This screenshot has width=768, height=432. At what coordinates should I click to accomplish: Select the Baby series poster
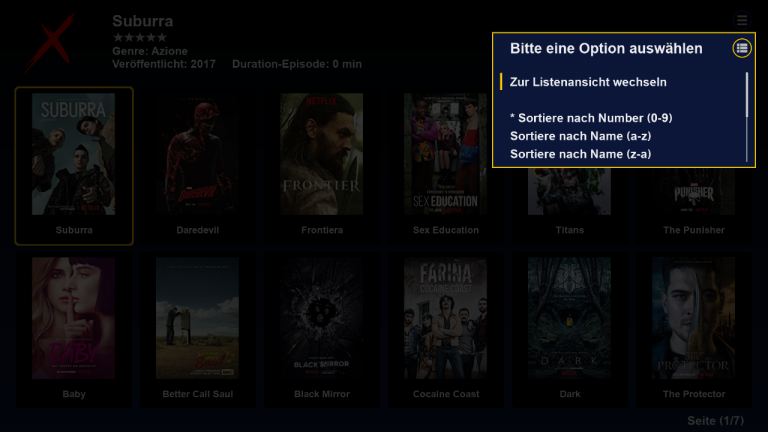pos(73,318)
